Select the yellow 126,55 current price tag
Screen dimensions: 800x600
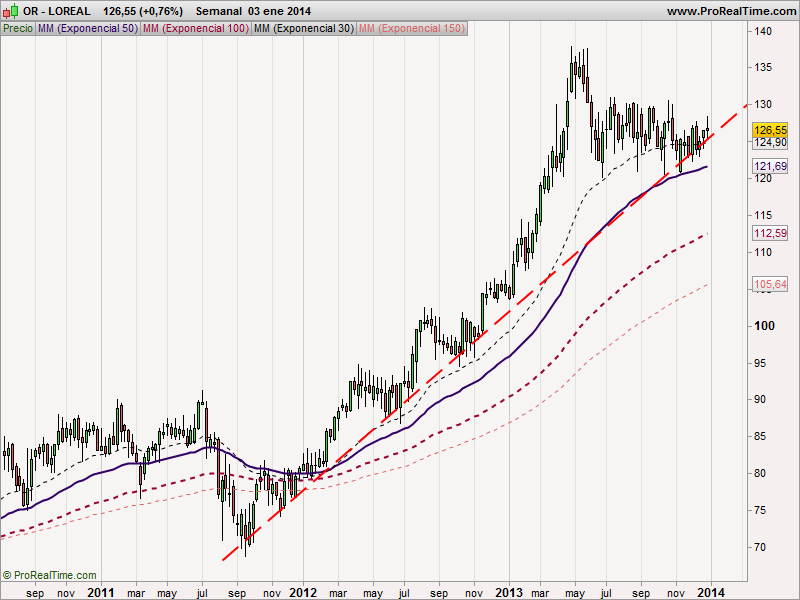click(x=770, y=130)
